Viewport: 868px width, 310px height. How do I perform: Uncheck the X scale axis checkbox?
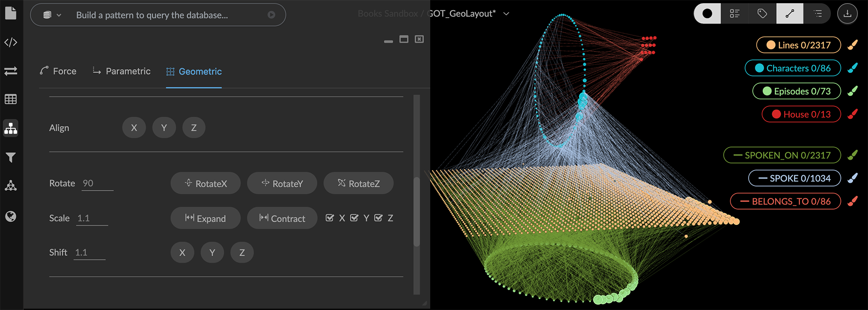330,218
